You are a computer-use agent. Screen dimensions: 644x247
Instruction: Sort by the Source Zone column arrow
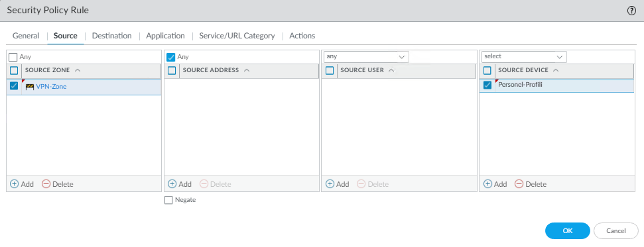click(78, 70)
